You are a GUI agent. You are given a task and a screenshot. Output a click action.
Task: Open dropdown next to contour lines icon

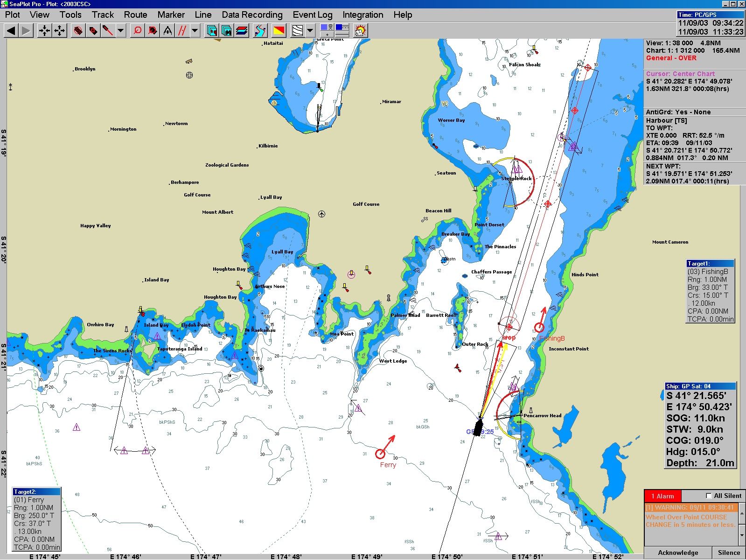click(310, 31)
